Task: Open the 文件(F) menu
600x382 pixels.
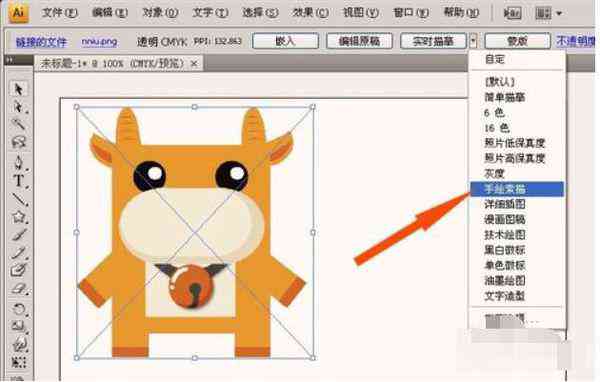Action: [x=59, y=13]
